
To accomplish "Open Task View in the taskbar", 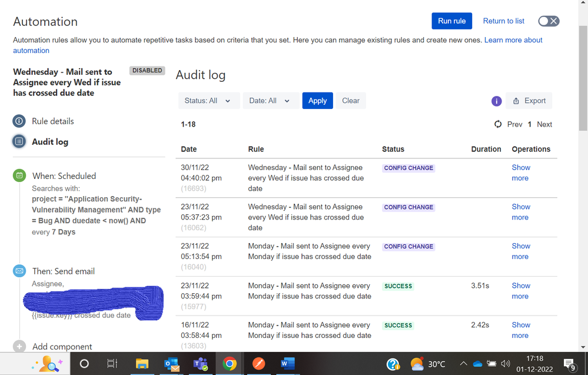I will point(112,363).
